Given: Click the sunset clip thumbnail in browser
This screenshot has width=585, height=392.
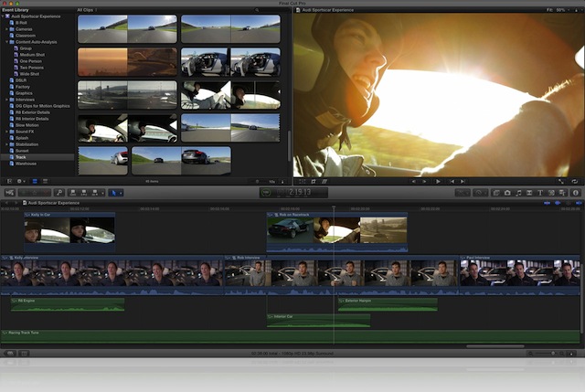Looking at the screenshot, I should (x=127, y=61).
